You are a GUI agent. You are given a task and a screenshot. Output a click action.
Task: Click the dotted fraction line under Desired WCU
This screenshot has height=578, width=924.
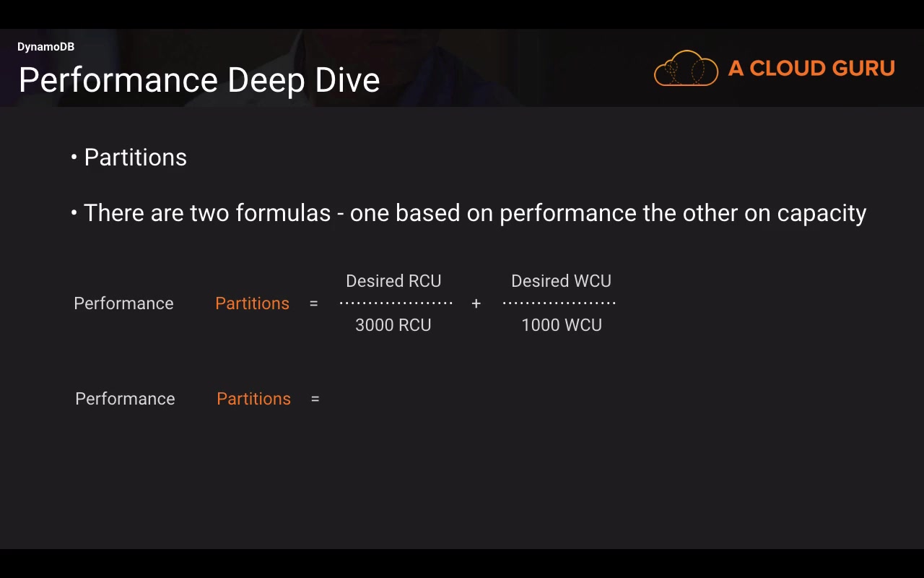coord(559,303)
